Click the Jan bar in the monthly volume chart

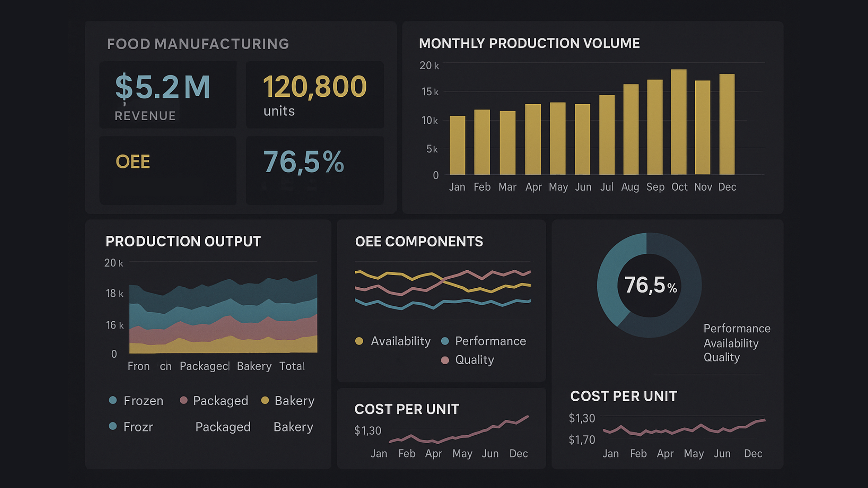457,145
